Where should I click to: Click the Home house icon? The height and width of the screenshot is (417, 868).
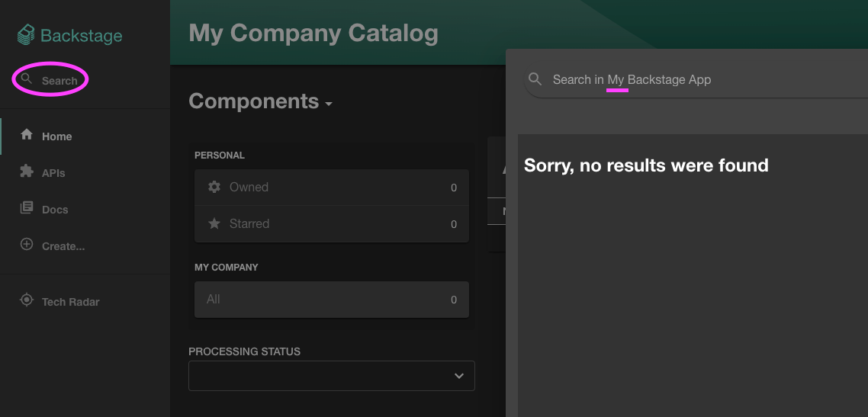point(27,135)
